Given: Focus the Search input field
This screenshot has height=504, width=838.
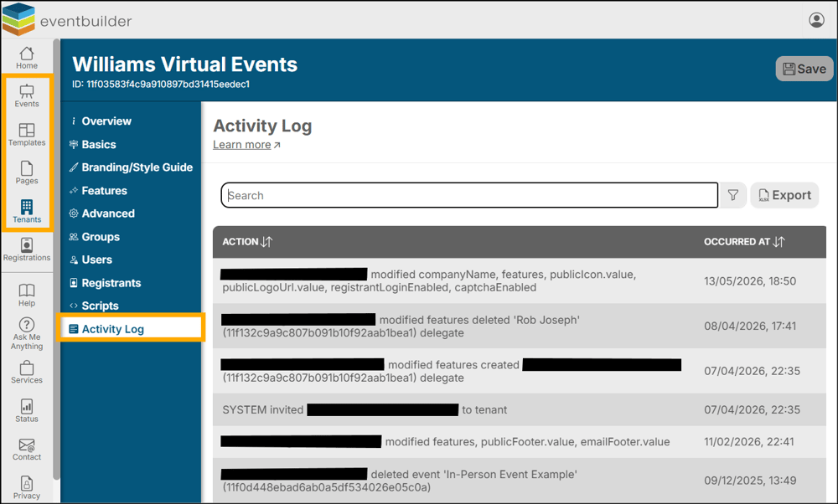Looking at the screenshot, I should (469, 195).
